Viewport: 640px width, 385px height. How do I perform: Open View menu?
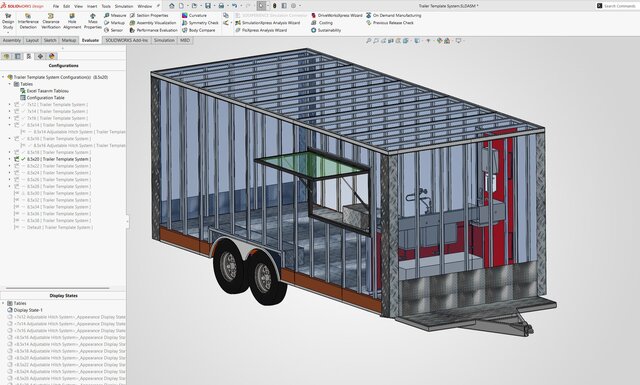pyautogui.click(x=78, y=6)
